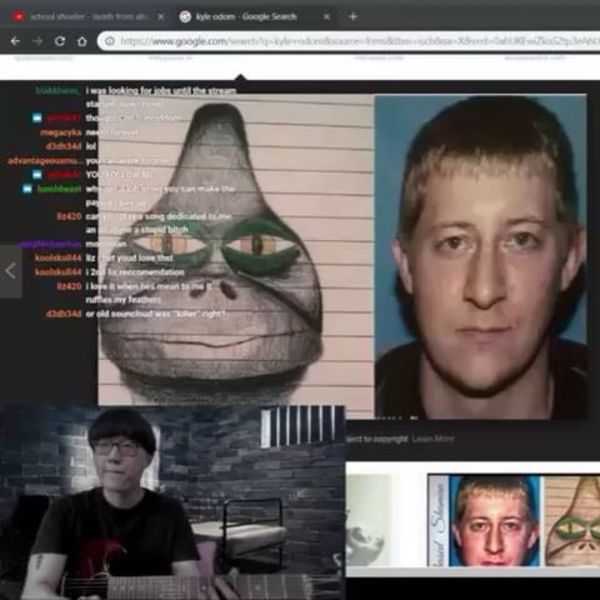Open the home page via the house icon

(x=82, y=41)
